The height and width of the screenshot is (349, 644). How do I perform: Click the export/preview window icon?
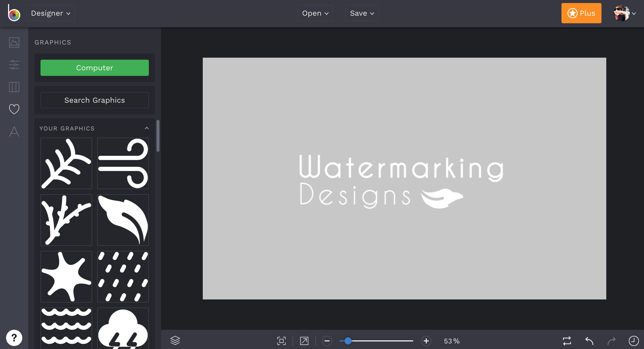(305, 340)
